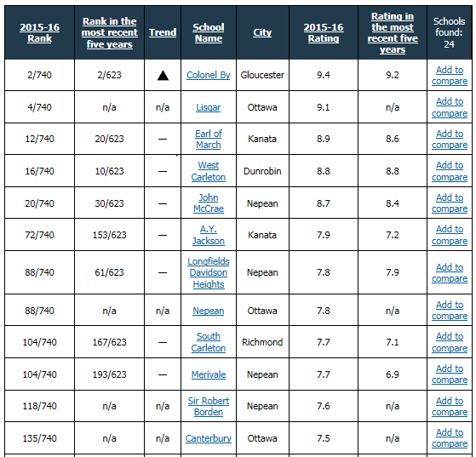Open West Carleton school link
Viewport: 476px width, 457px height.
pos(209,171)
